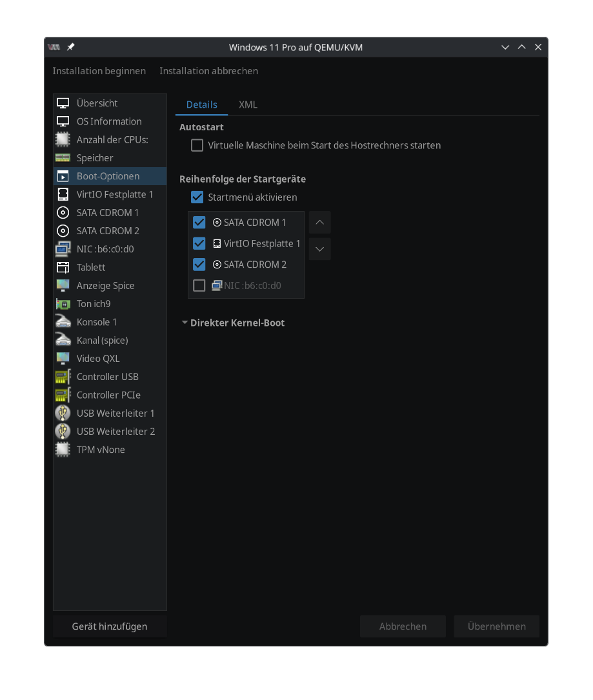Screen dimensions: 593x700
Task: Select the Tablett label in sidebar
Action: 90,267
